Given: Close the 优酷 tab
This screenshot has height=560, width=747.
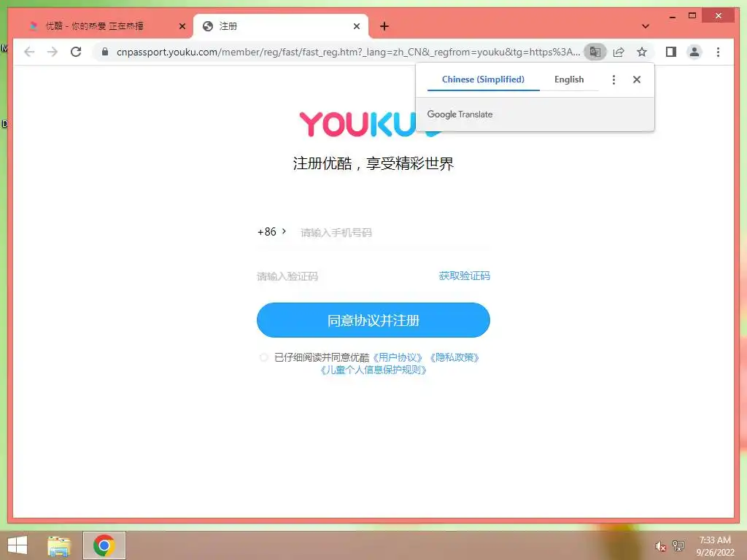Looking at the screenshot, I should (x=182, y=26).
